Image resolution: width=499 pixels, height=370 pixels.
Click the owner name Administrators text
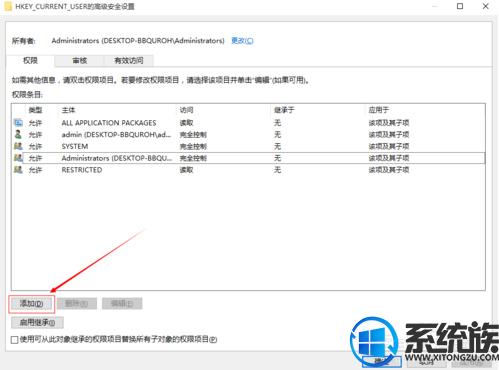138,41
